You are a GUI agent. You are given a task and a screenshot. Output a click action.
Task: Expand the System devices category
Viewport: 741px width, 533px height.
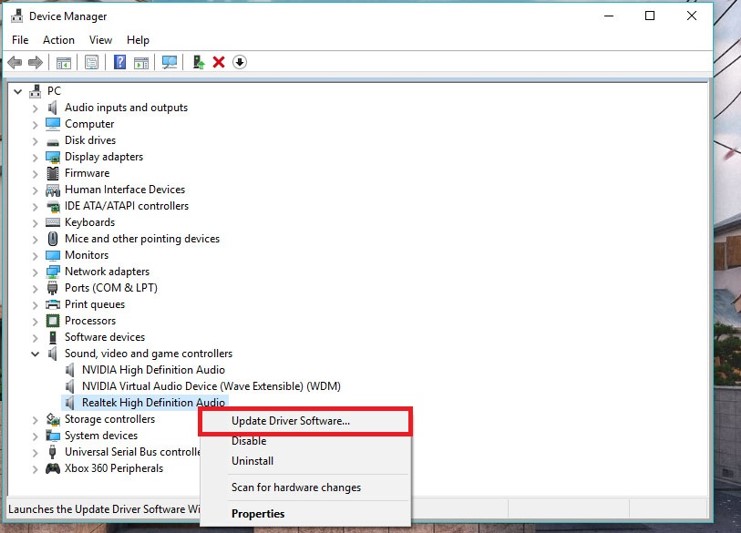35,436
